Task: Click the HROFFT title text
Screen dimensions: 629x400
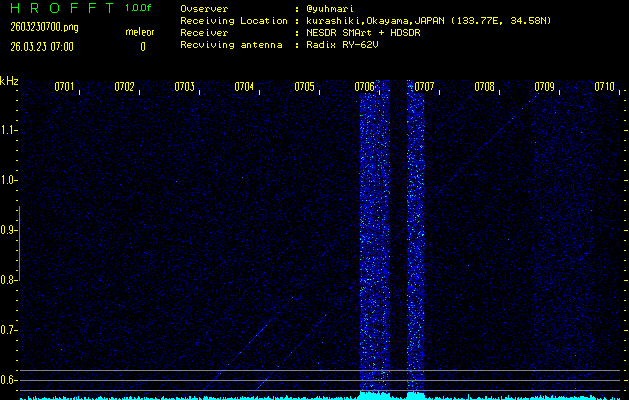Action: click(63, 8)
